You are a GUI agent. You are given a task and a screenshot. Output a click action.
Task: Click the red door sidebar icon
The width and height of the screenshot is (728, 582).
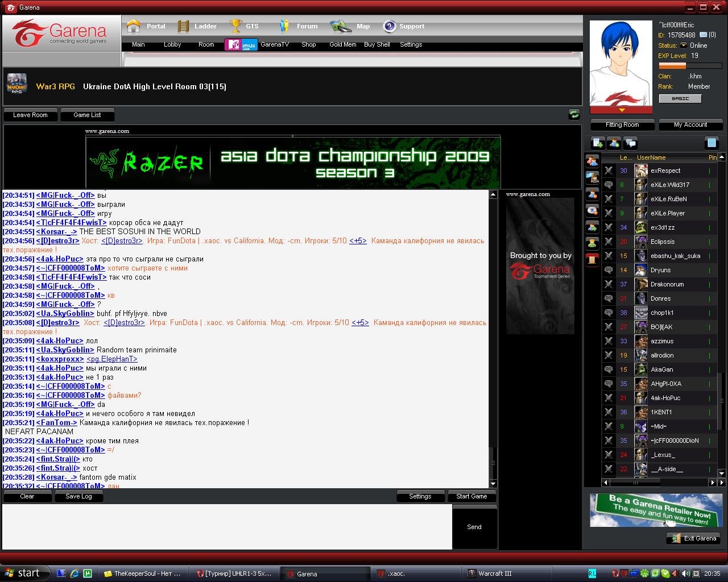(x=592, y=260)
